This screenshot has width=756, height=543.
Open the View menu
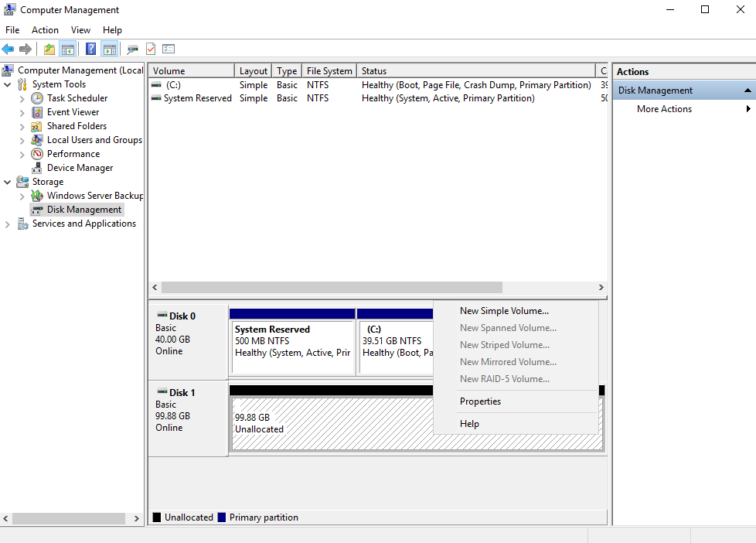[x=80, y=30]
